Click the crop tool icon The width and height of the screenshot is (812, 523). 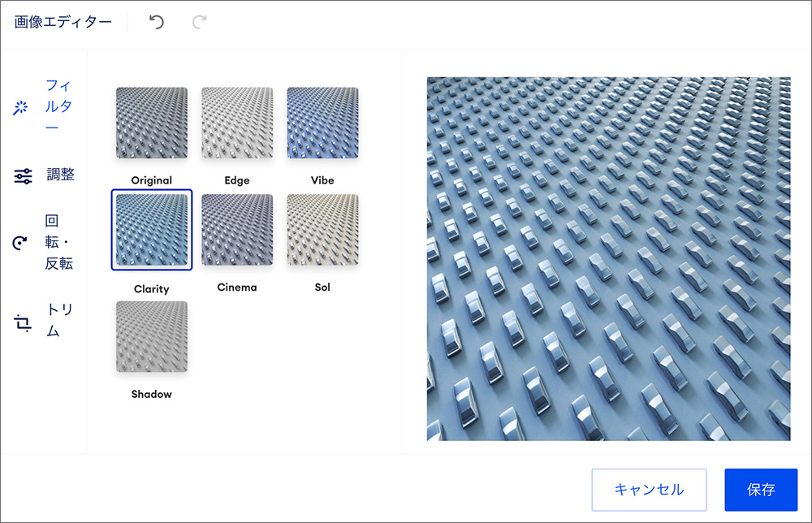click(x=22, y=322)
